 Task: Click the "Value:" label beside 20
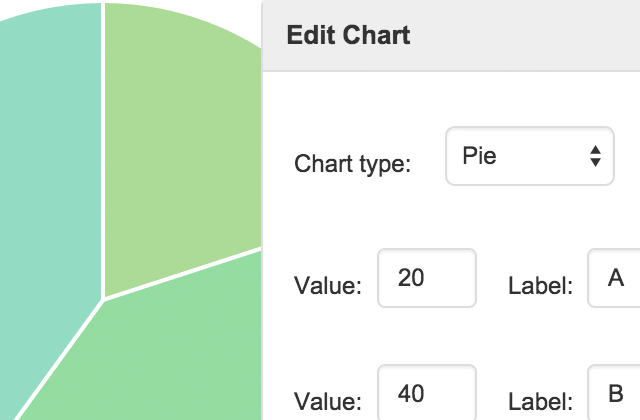coord(328,286)
